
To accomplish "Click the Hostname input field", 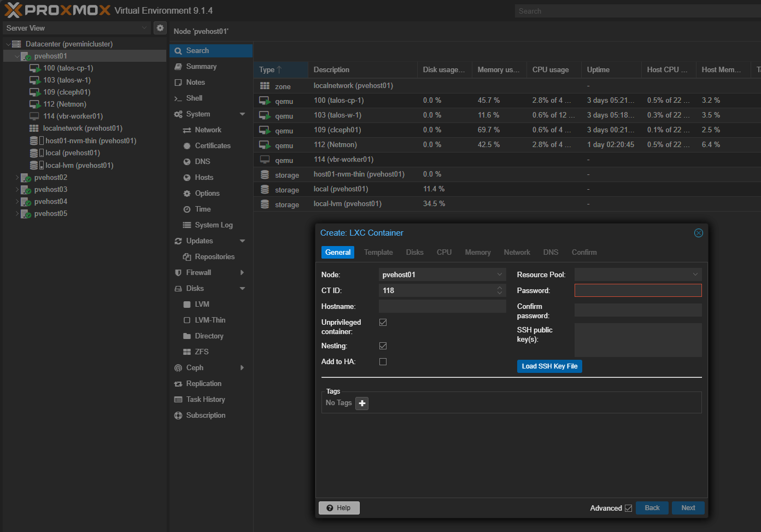I will click(x=442, y=307).
